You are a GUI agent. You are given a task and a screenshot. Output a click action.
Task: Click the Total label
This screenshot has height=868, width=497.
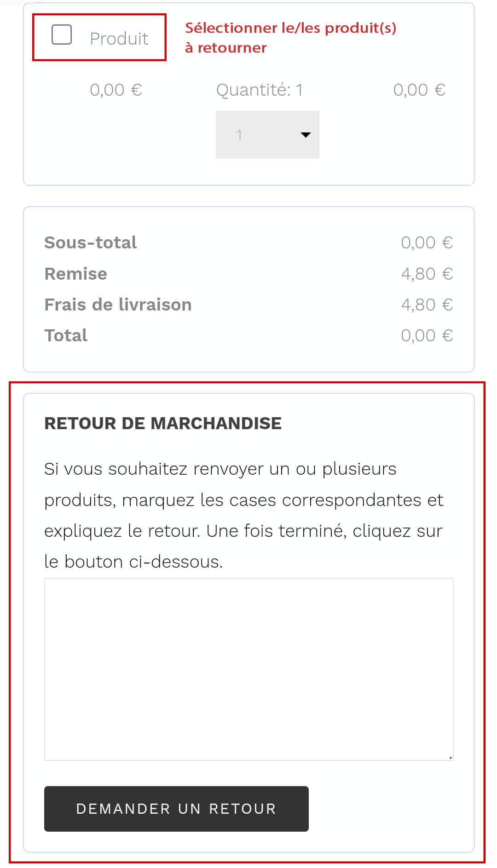pyautogui.click(x=66, y=335)
